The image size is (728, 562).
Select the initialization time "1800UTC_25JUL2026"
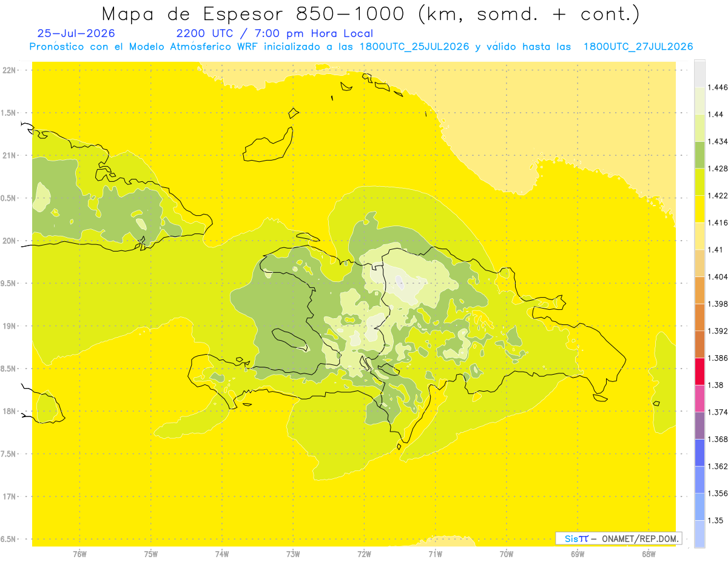[414, 47]
